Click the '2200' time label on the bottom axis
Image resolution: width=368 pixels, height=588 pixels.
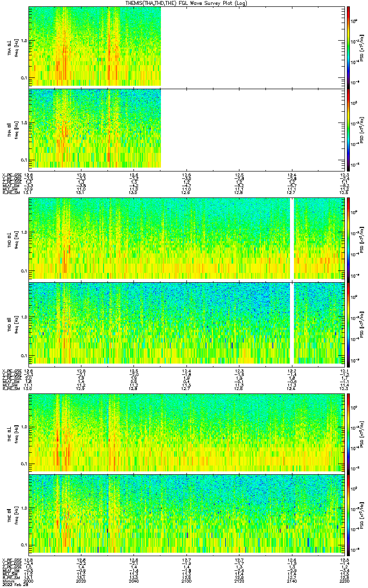pyautogui.click(x=344, y=581)
